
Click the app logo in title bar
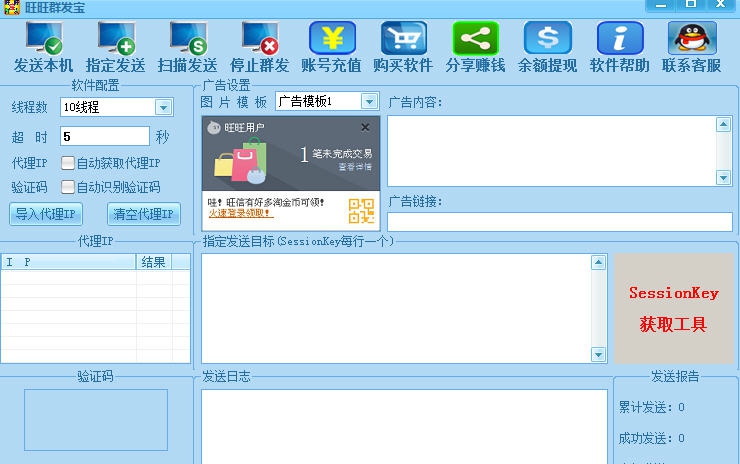click(12, 7)
